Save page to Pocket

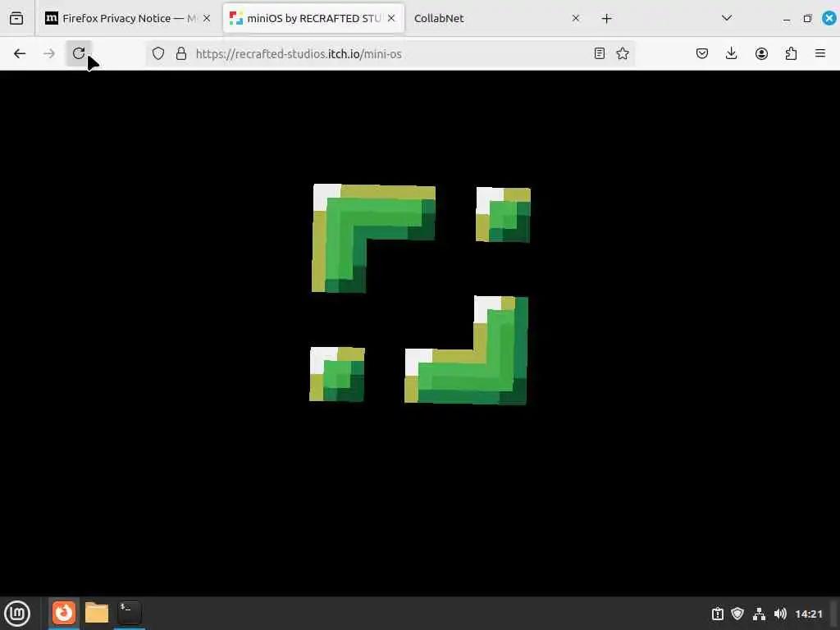(702, 53)
